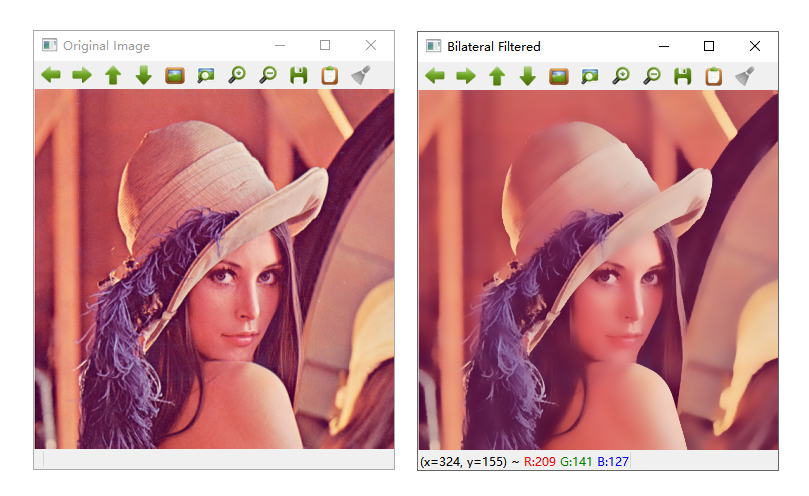The width and height of the screenshot is (809, 496).
Task: Maximize the Bilateral Filtered window
Action: pos(709,46)
